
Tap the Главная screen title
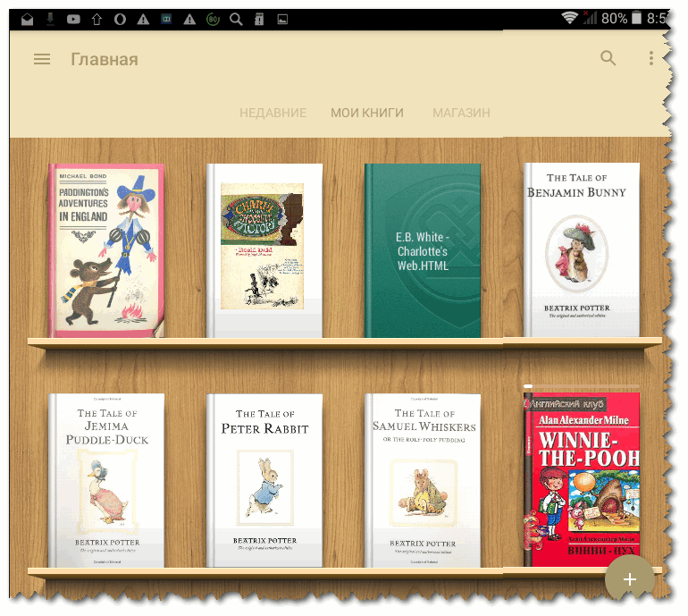pos(105,59)
